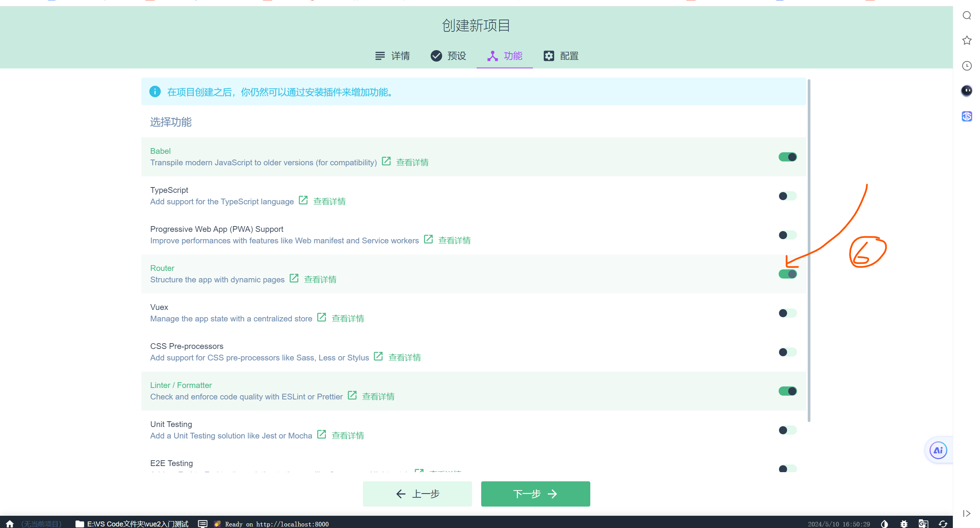Disable the Babel feature toggle
This screenshot has height=528, width=980.
click(x=787, y=156)
